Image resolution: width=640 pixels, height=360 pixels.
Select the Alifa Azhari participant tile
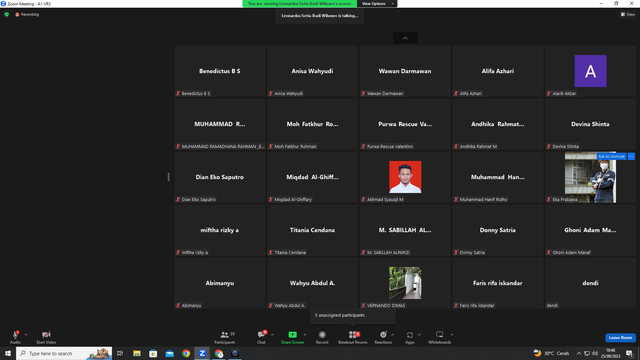498,71
